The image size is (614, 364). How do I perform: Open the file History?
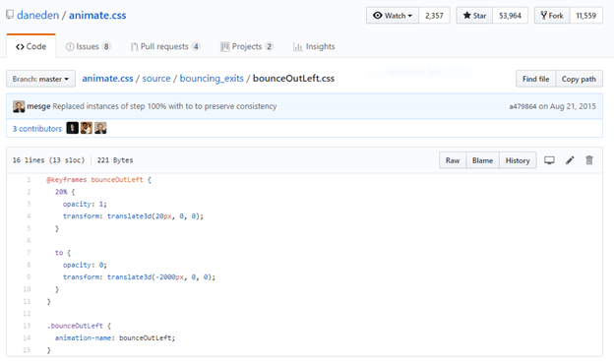[x=518, y=160]
